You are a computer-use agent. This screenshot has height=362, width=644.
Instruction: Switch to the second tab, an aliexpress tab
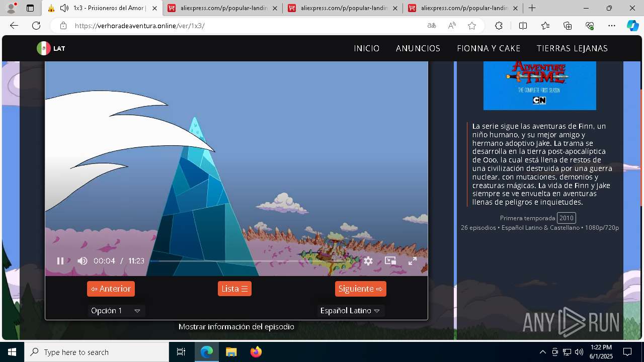pyautogui.click(x=223, y=8)
